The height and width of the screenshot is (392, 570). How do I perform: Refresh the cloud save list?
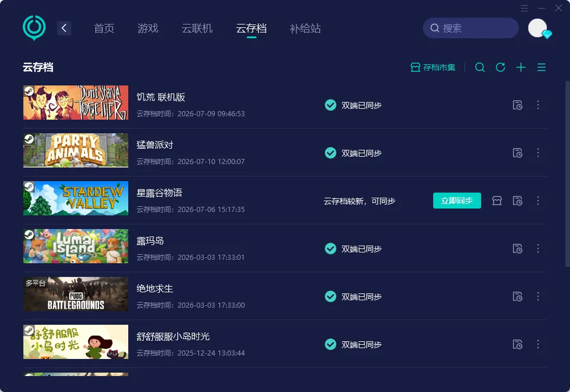(500, 67)
